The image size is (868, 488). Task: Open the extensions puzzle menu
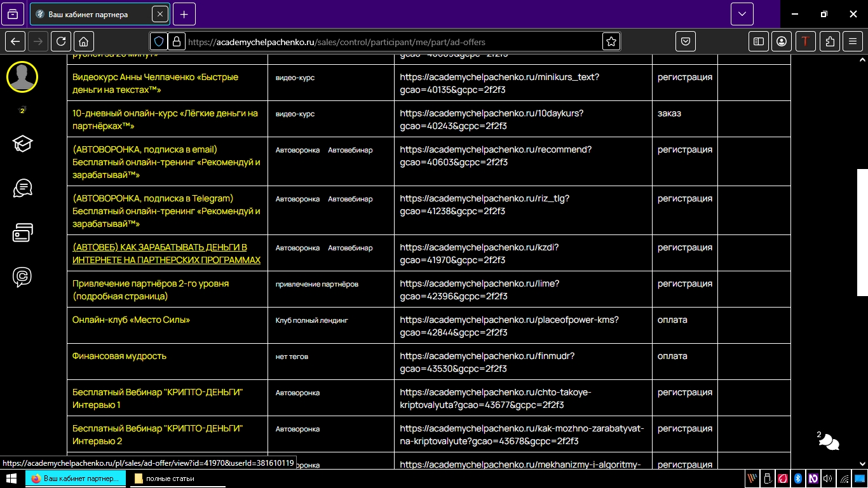click(x=830, y=41)
